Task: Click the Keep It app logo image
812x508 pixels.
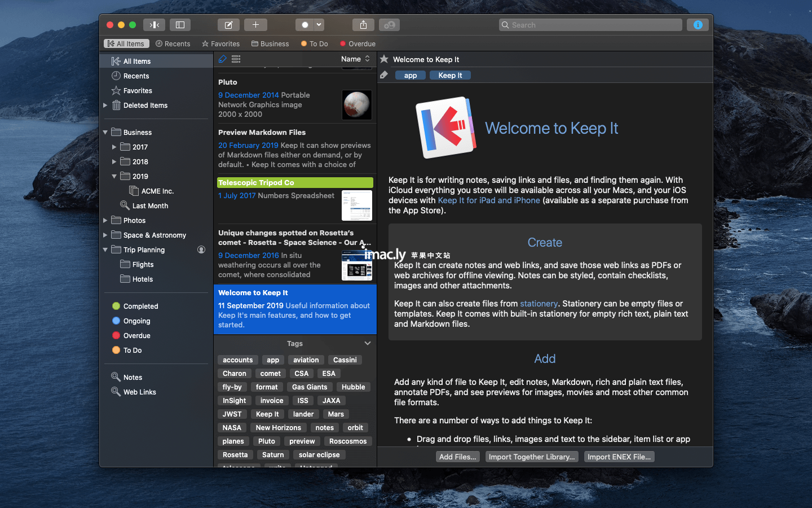Action: [445, 128]
